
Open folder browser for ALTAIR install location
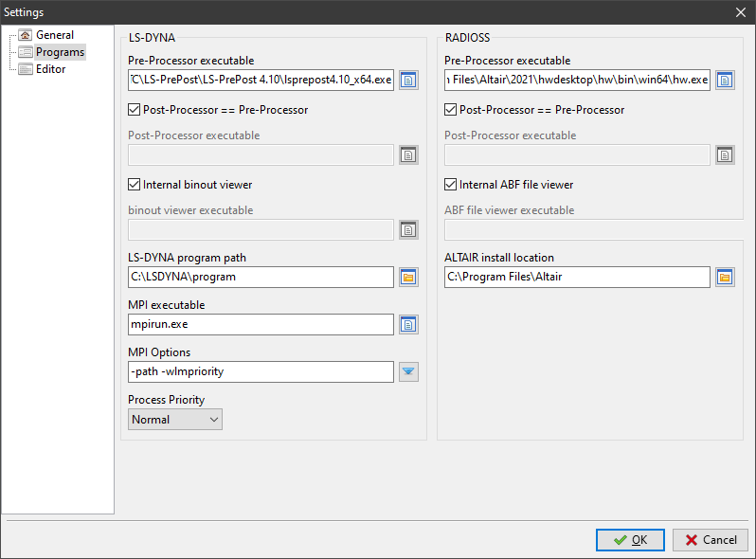click(725, 278)
